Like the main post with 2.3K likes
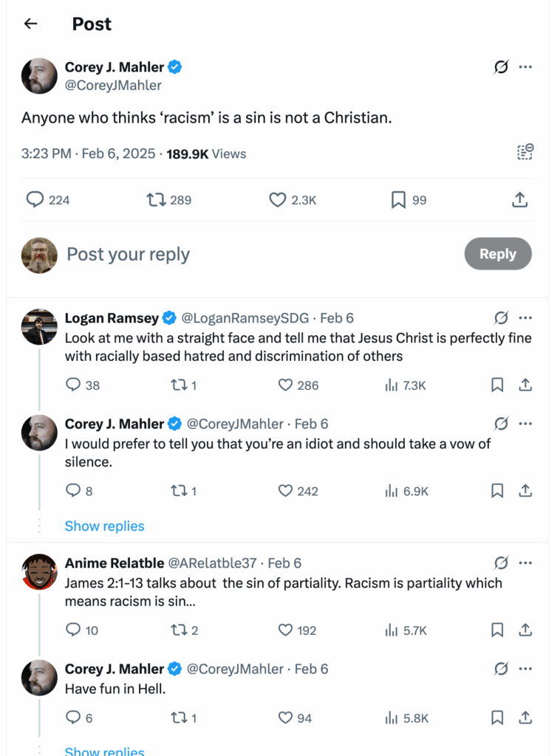The height and width of the screenshot is (756, 560). tap(293, 199)
